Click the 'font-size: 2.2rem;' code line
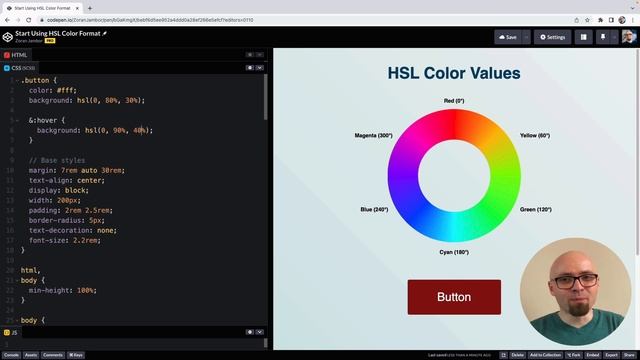Viewport: 640px width, 360px height. 64,240
